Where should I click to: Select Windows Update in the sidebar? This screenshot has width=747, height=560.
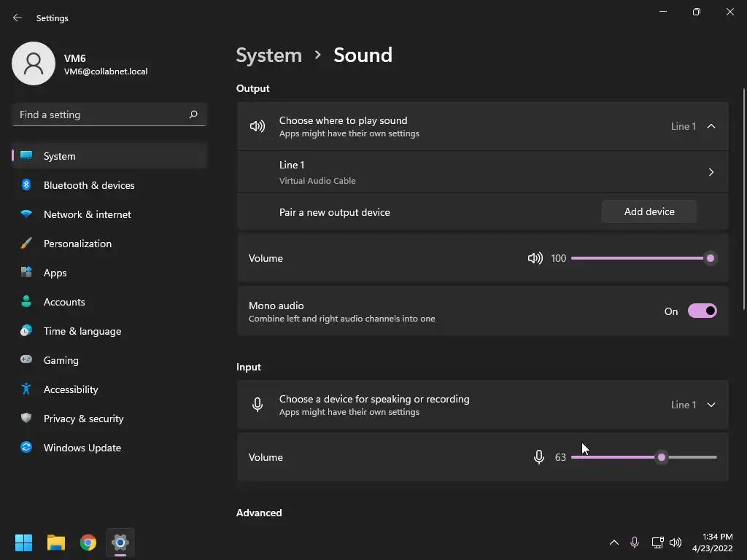(x=82, y=448)
